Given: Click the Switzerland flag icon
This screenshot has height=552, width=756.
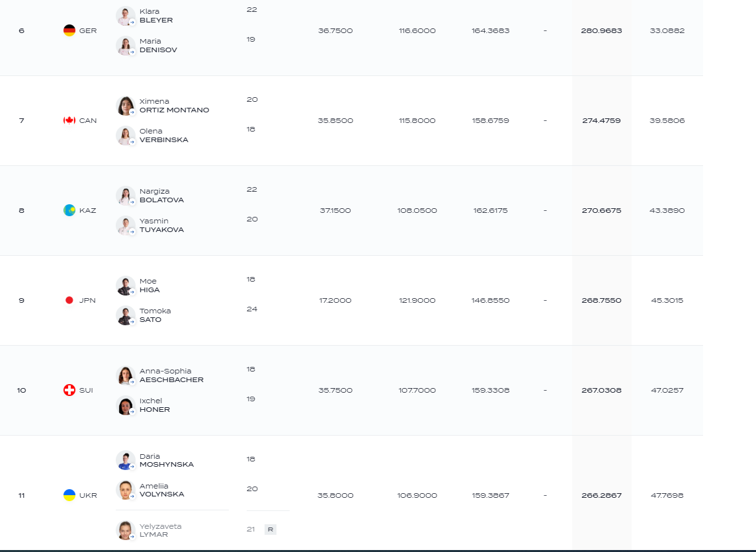Looking at the screenshot, I should point(69,390).
